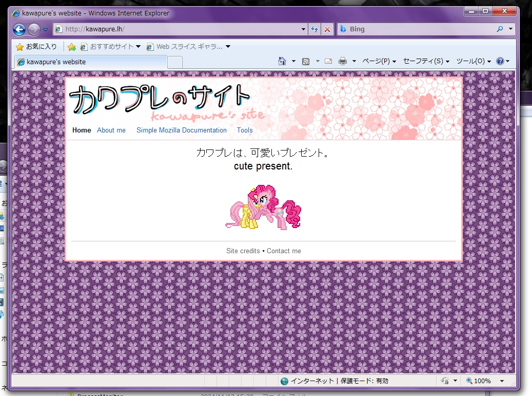Open the ページ(P) menu
The image size is (532, 396).
click(379, 61)
